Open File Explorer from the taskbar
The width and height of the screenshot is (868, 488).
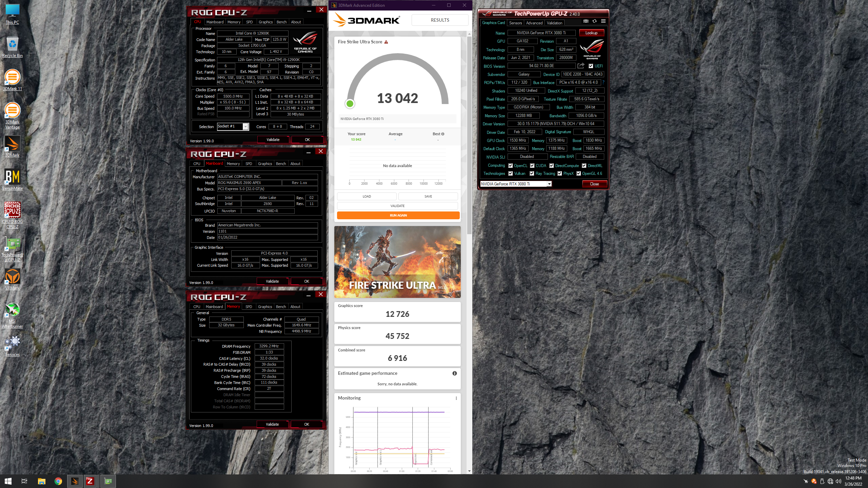(x=41, y=481)
